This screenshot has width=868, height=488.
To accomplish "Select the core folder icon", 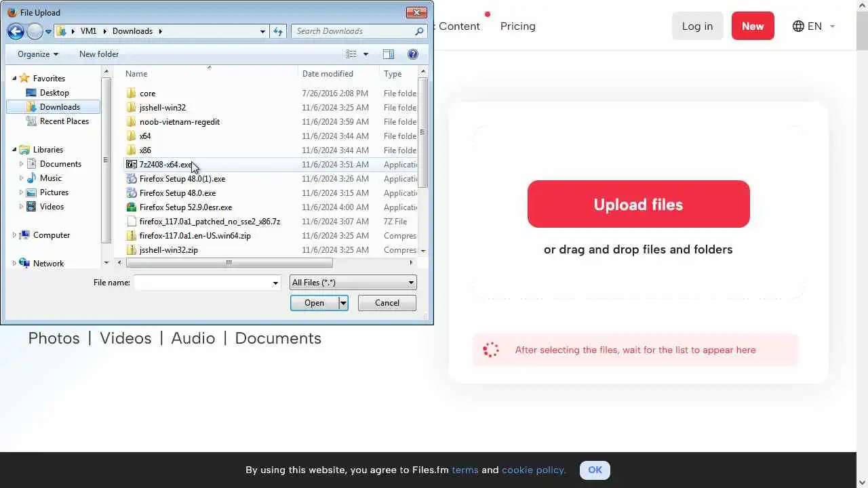I will 132,94.
